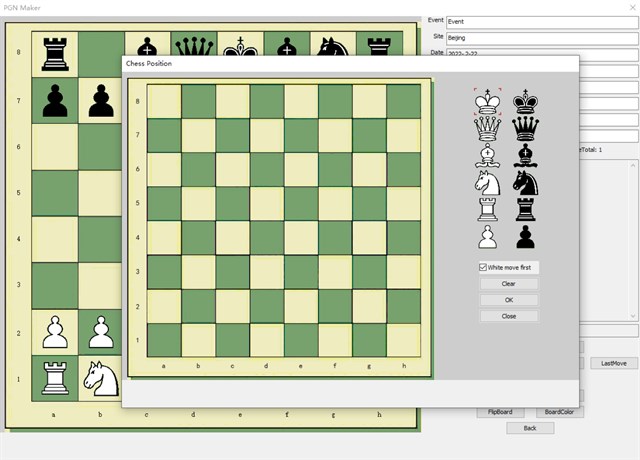Click black queen on d8 of main board
Screen dimensions: 640x460
pos(194,44)
